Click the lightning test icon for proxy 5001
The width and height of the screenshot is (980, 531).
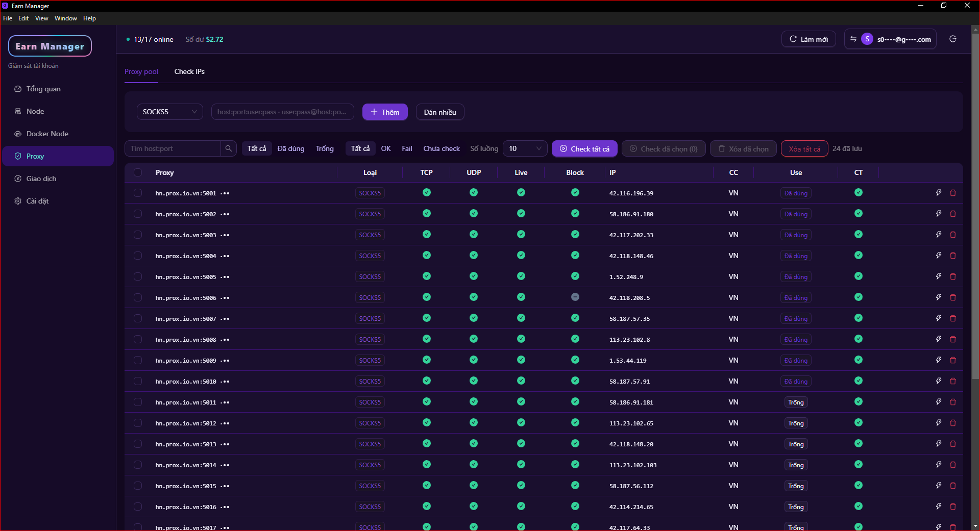[x=938, y=193]
